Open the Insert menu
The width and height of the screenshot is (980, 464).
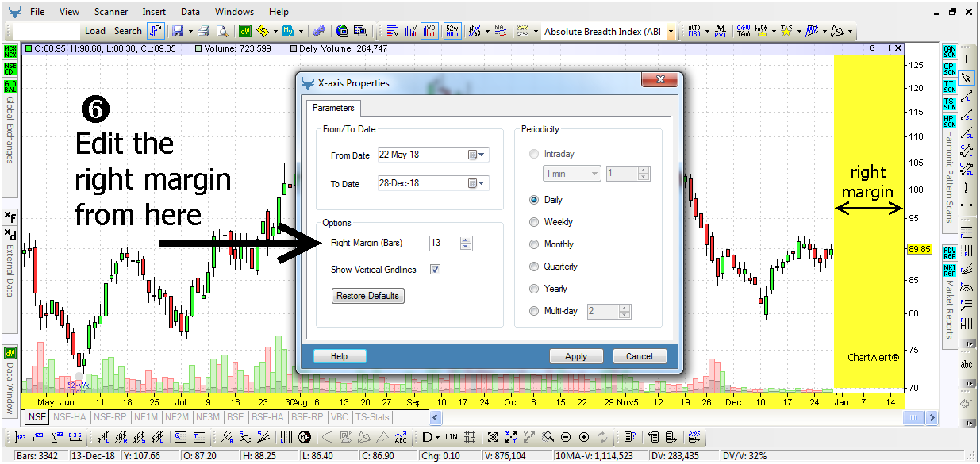154,12
